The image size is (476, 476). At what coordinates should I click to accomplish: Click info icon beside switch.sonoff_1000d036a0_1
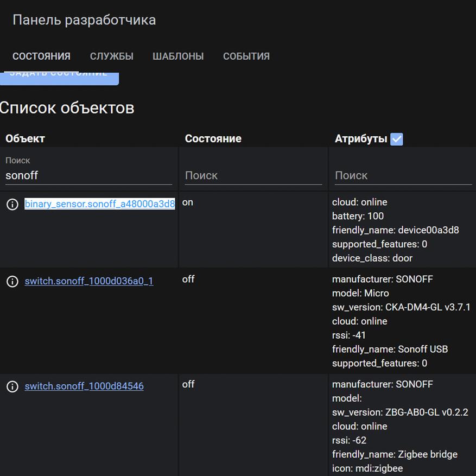pyautogui.click(x=12, y=282)
